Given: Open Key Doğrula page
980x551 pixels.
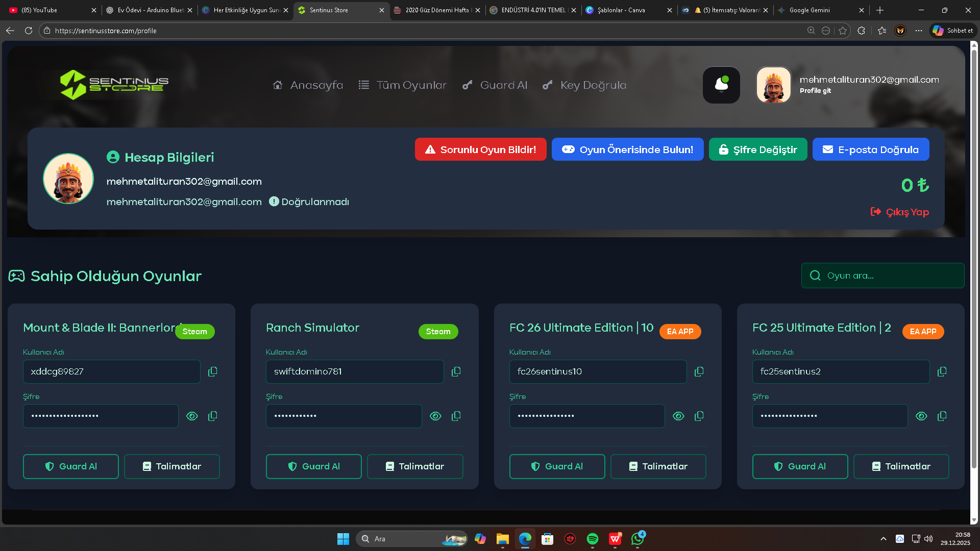Looking at the screenshot, I should point(584,85).
